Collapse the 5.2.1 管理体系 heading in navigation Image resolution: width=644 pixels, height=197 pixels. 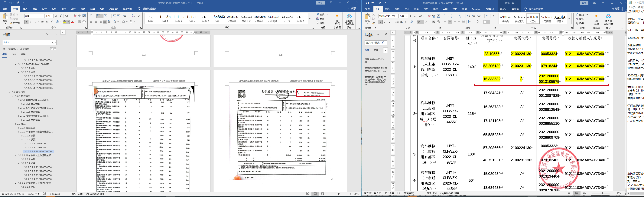[13, 96]
